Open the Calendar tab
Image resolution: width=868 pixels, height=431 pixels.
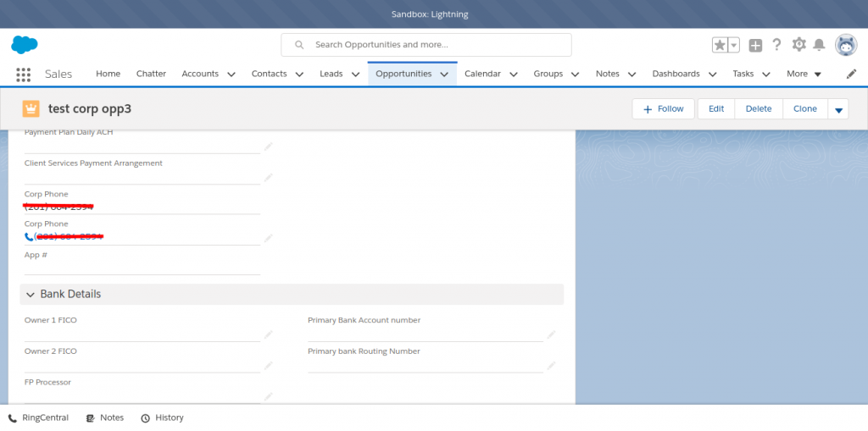pos(482,74)
